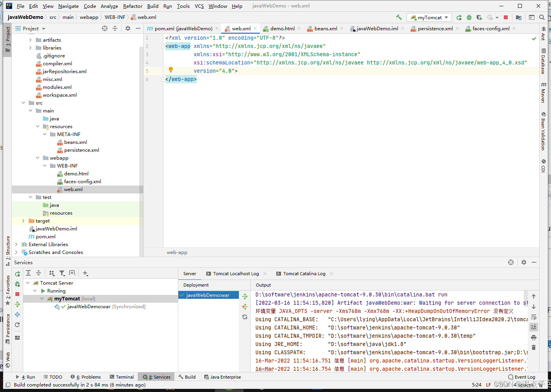Image resolution: width=551 pixels, height=392 pixels.
Task: Click the WEB-INF breadcrumb in navigation bar
Action: (x=115, y=17)
